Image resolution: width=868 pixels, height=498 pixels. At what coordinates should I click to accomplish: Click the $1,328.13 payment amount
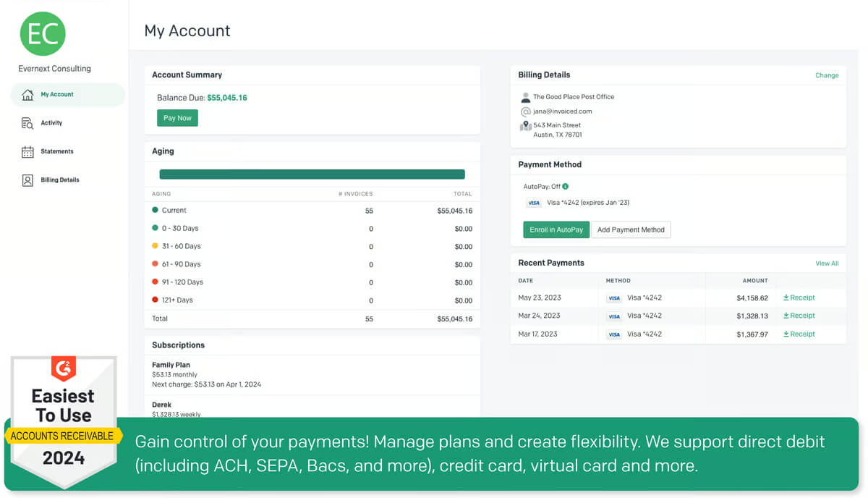pyautogui.click(x=752, y=316)
